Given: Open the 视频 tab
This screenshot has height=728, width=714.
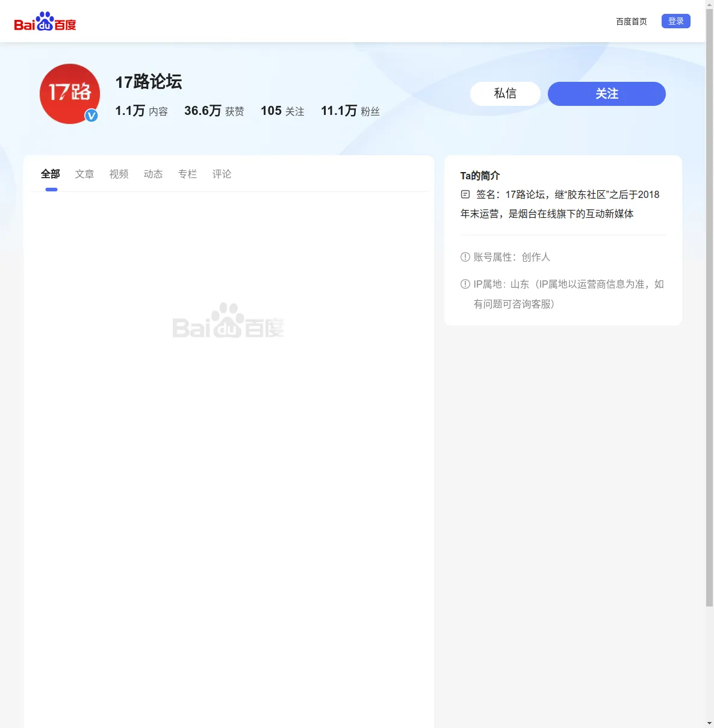Looking at the screenshot, I should [119, 174].
